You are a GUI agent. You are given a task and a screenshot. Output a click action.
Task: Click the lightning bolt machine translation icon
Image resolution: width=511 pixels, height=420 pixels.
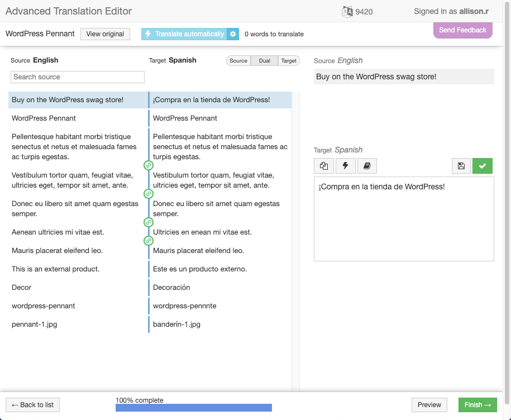(x=345, y=166)
